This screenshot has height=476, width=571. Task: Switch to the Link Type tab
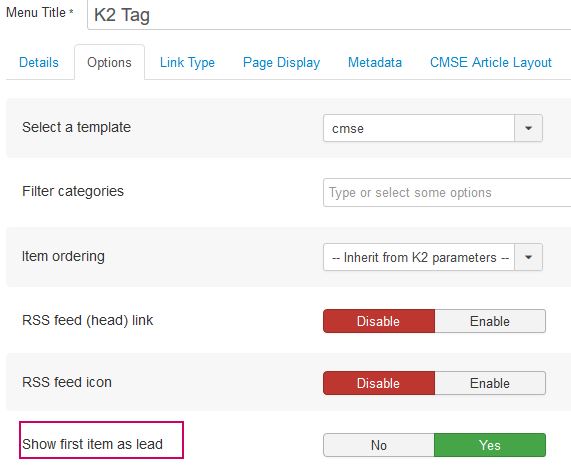(x=187, y=62)
